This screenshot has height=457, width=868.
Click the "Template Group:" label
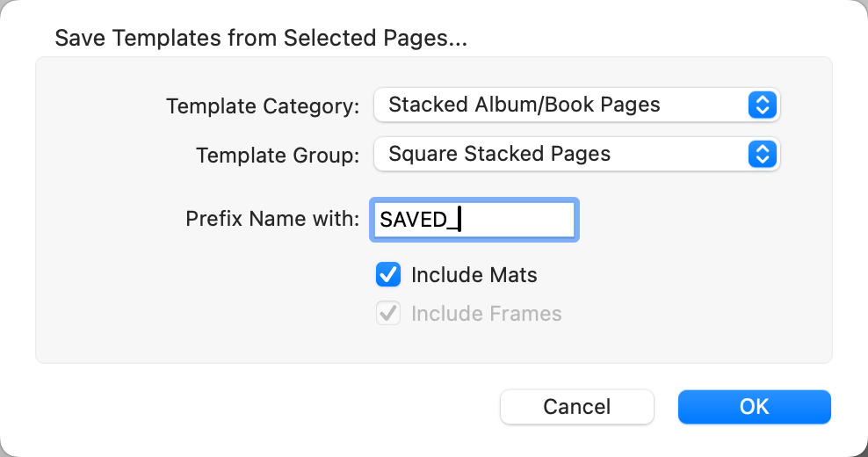click(x=278, y=156)
